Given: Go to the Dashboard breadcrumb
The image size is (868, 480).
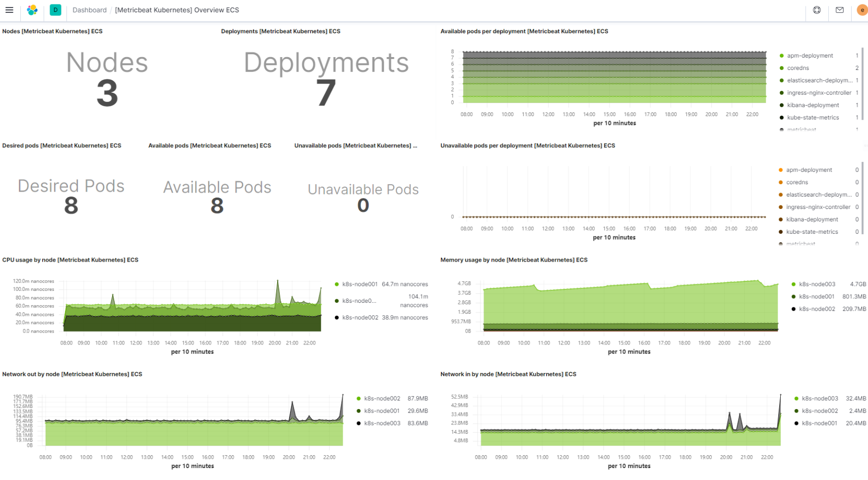Looking at the screenshot, I should [89, 10].
